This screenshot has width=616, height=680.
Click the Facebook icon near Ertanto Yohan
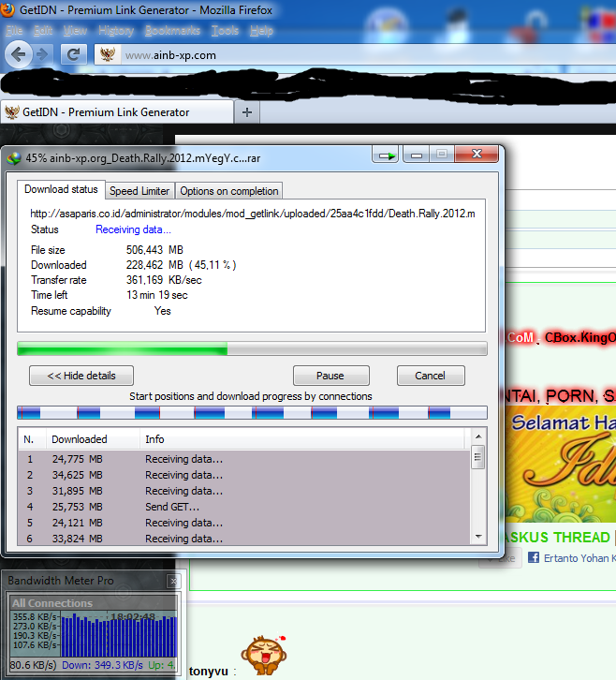click(x=534, y=557)
